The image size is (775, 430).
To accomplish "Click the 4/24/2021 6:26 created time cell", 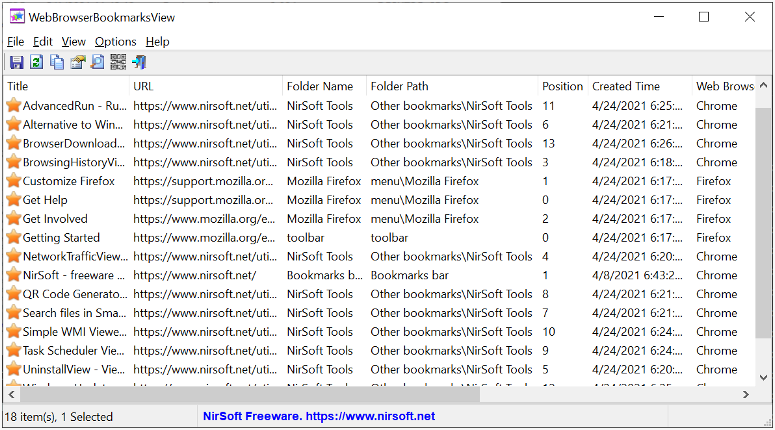I will pyautogui.click(x=637, y=143).
